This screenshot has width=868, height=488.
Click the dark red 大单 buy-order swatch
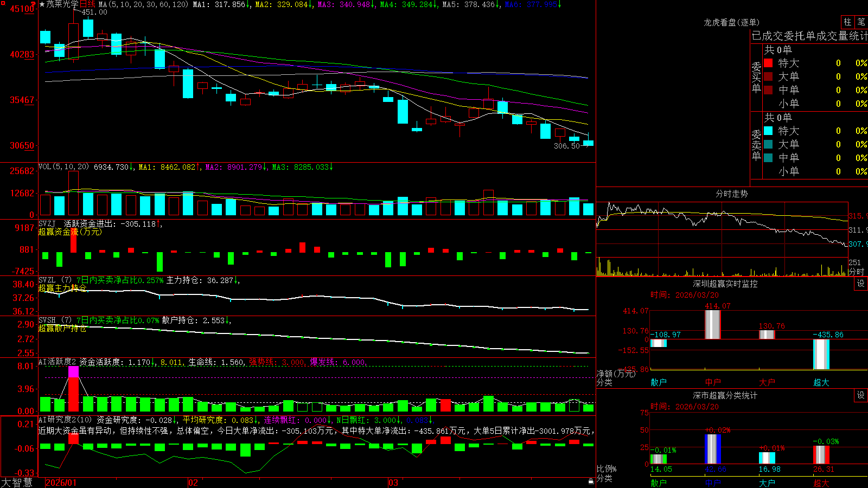click(768, 76)
